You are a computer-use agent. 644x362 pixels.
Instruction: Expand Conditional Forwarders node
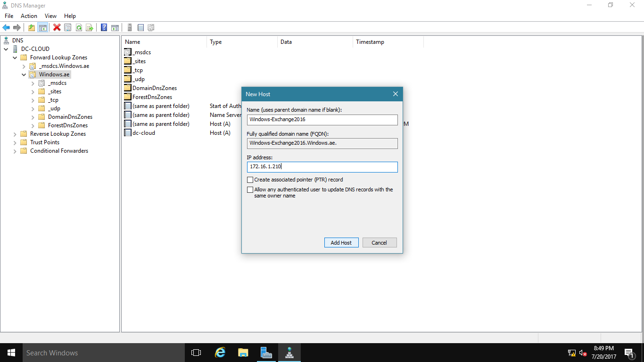[x=15, y=151]
